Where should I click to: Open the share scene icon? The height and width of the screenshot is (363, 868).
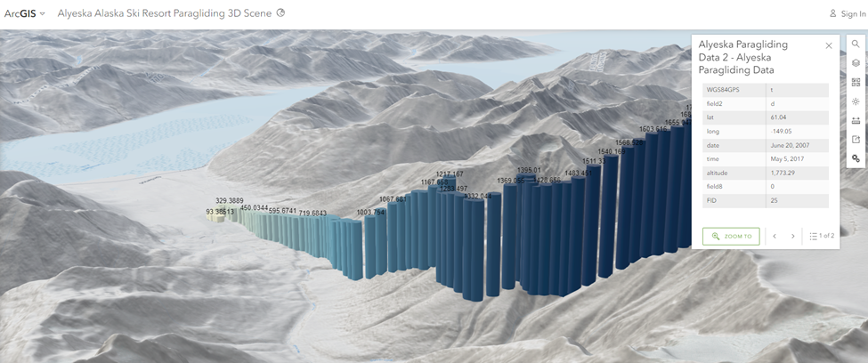tap(856, 140)
